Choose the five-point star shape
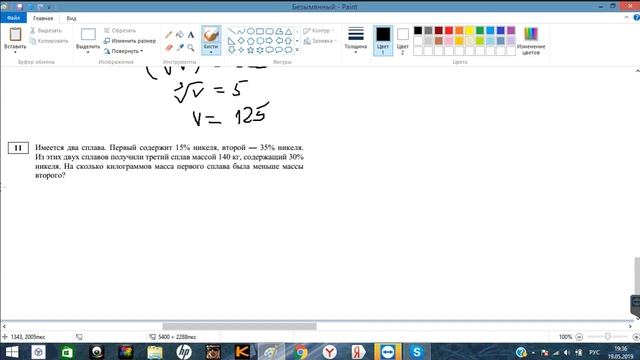This screenshot has height=360, width=640. tap(251, 50)
